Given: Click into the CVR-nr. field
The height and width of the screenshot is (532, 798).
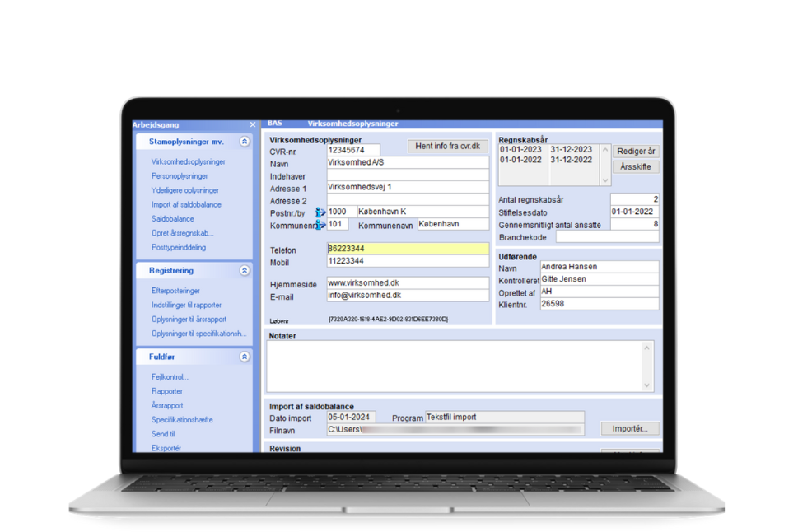Looking at the screenshot, I should click(x=353, y=150).
